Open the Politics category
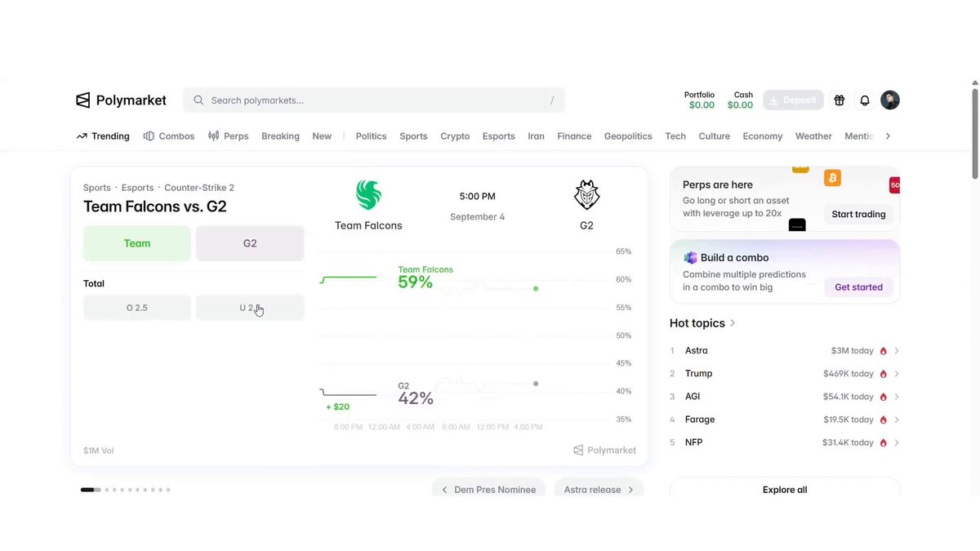The width and height of the screenshot is (980, 551). click(371, 136)
